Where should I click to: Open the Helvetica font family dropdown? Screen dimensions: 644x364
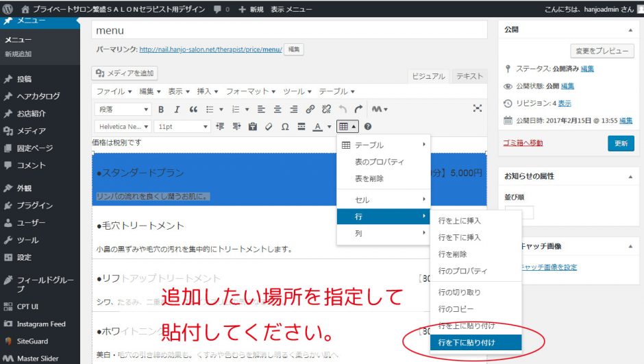[x=123, y=127]
